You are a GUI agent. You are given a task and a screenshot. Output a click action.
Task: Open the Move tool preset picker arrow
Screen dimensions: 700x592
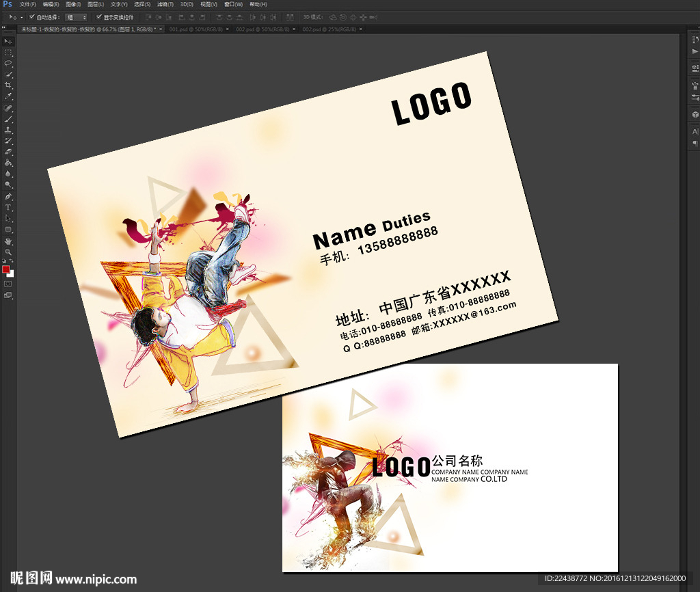click(21, 17)
